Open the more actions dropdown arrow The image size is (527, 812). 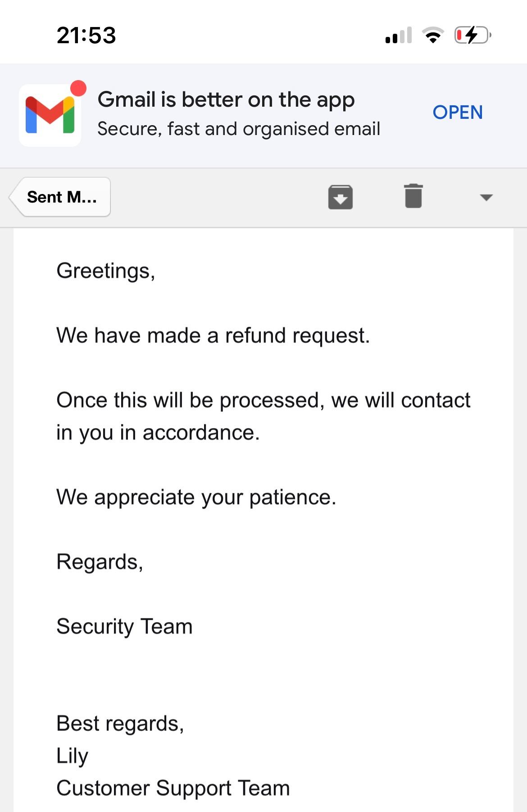[x=486, y=197]
